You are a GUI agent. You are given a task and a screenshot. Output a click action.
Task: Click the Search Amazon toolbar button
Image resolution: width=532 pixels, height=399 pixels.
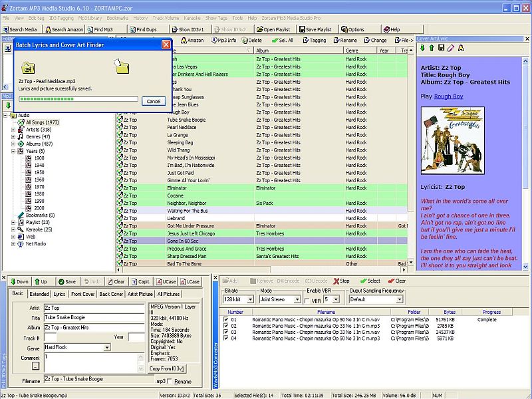pyautogui.click(x=65, y=29)
